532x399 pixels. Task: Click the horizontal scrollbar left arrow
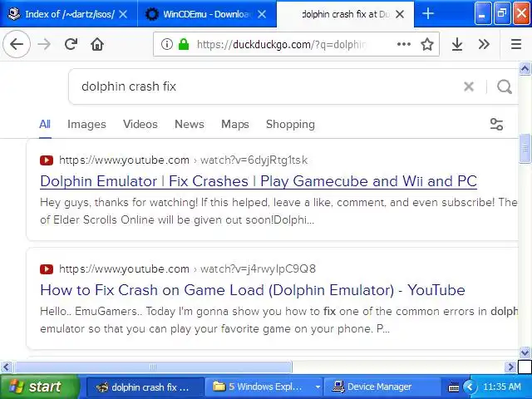pos(6,367)
